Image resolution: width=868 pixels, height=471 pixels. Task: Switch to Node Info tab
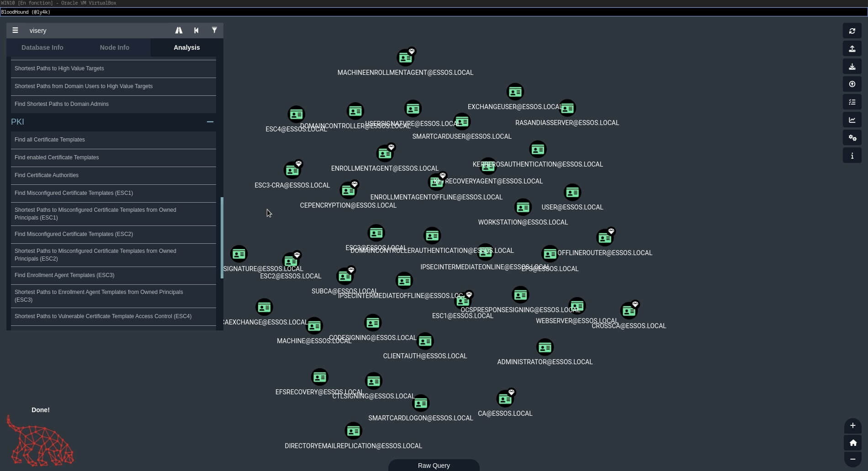point(115,47)
